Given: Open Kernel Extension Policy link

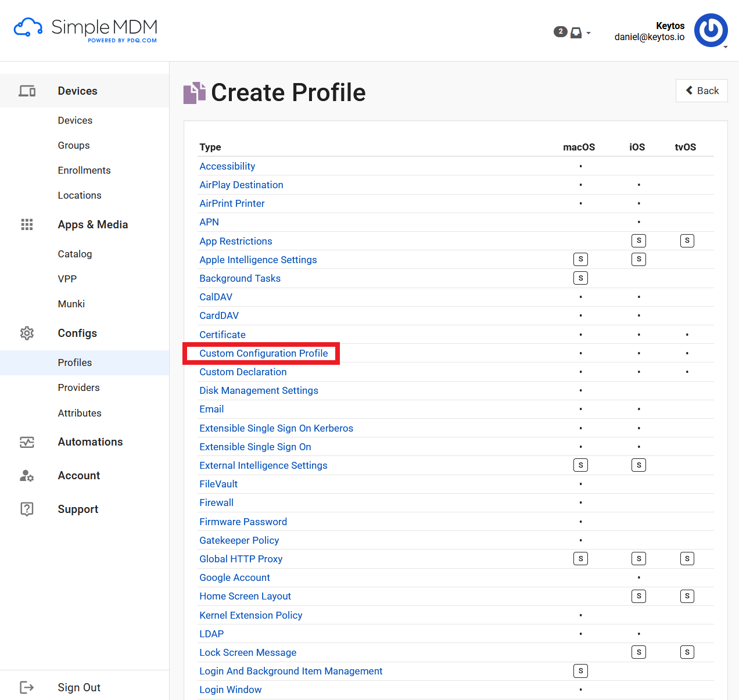Looking at the screenshot, I should [x=250, y=615].
